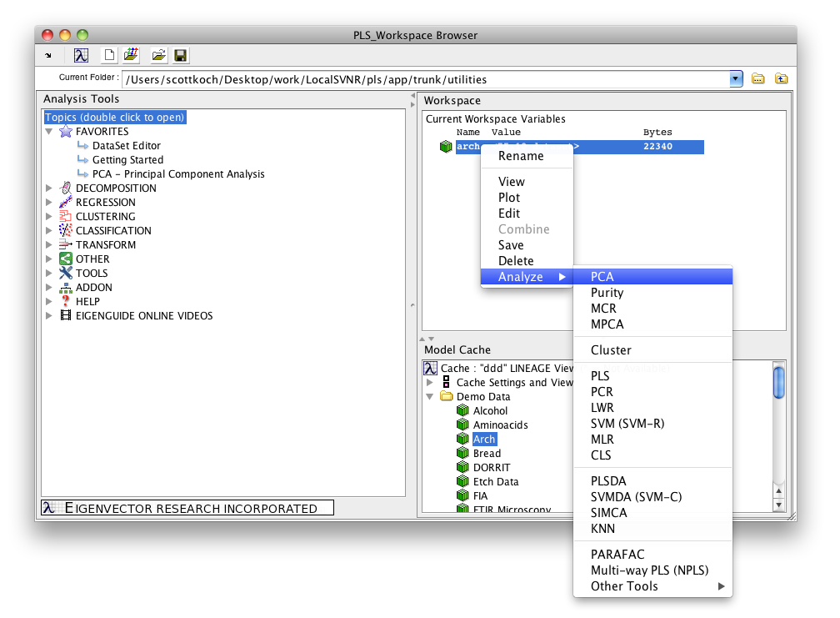Viewport: 840px width, 618px height.
Task: Click the open folder toolbar icon
Action: click(158, 56)
